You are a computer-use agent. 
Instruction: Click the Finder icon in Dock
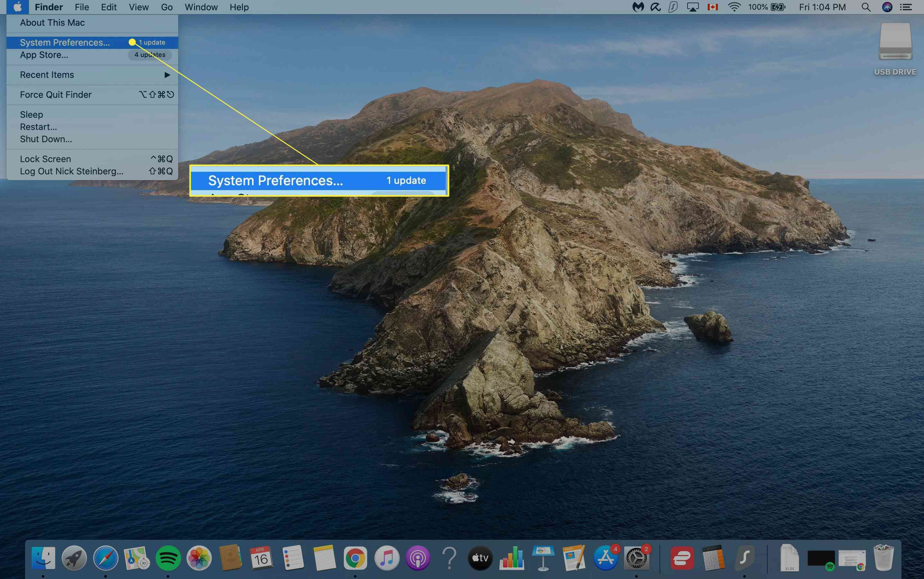(x=42, y=557)
